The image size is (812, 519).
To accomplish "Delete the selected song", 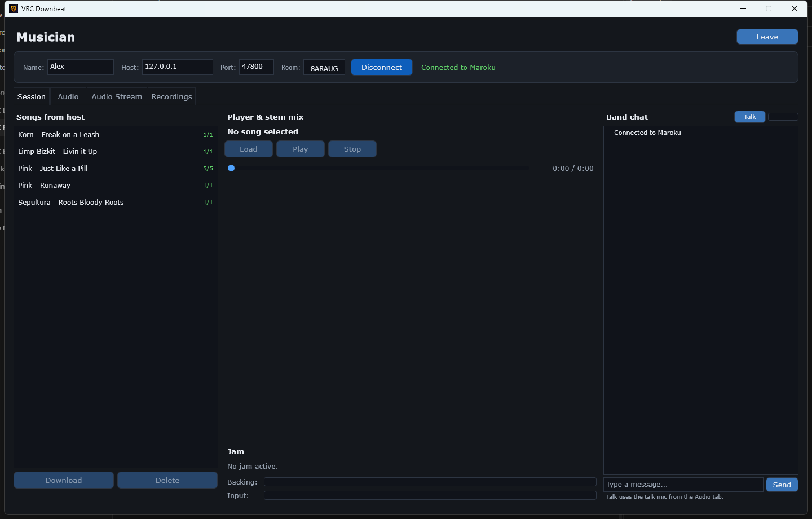I will [167, 480].
